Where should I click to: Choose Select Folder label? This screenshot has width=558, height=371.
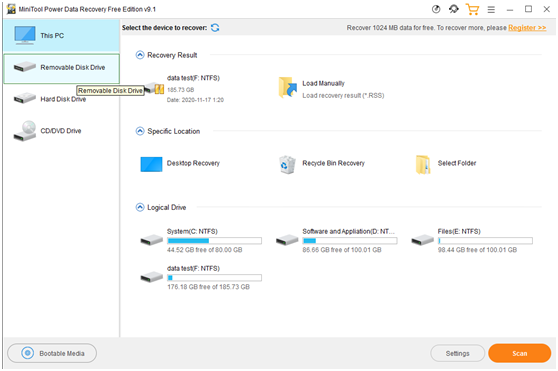pos(457,163)
